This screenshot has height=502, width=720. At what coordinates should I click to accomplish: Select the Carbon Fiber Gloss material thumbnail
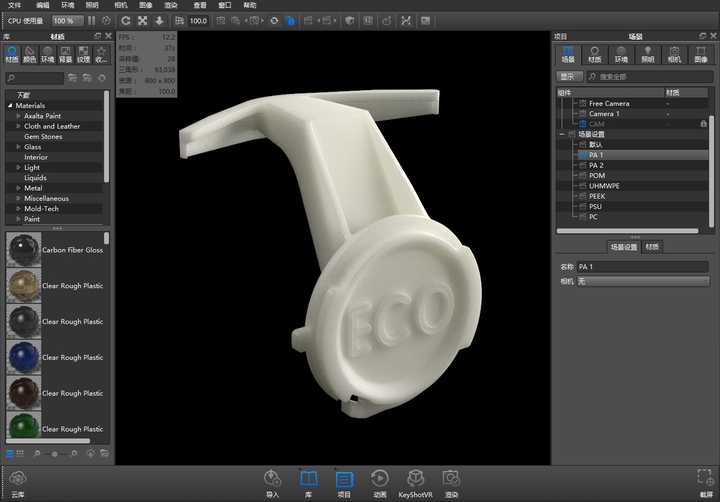pyautogui.click(x=22, y=250)
